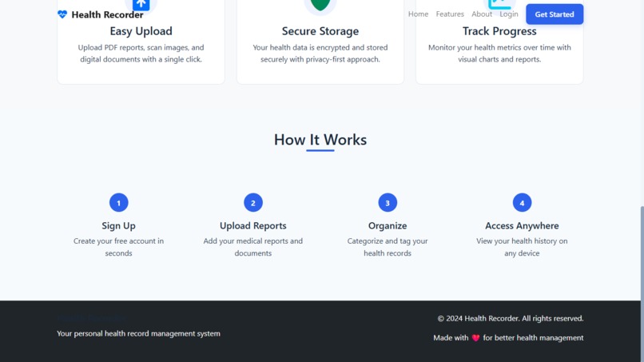The image size is (644, 362).
Task: Click the Secure Storage description text
Action: point(320,54)
